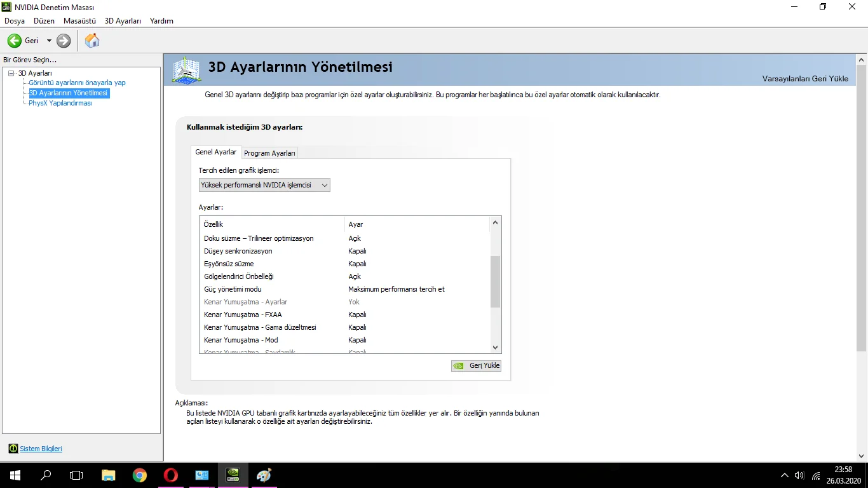Click the volume speaker tray icon

pyautogui.click(x=799, y=475)
